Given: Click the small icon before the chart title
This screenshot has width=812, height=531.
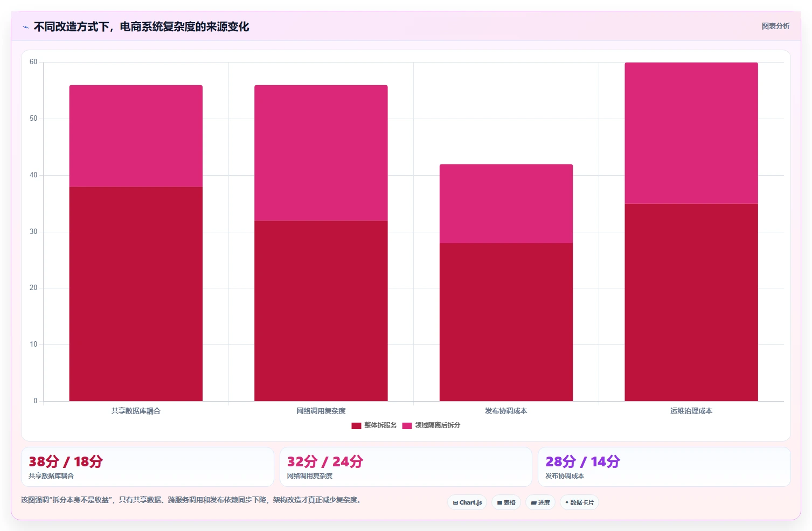Looking at the screenshot, I should click(x=25, y=27).
